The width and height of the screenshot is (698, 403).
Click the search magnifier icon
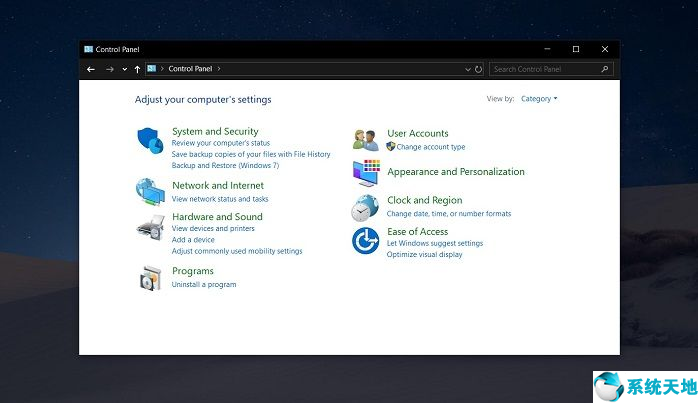605,69
